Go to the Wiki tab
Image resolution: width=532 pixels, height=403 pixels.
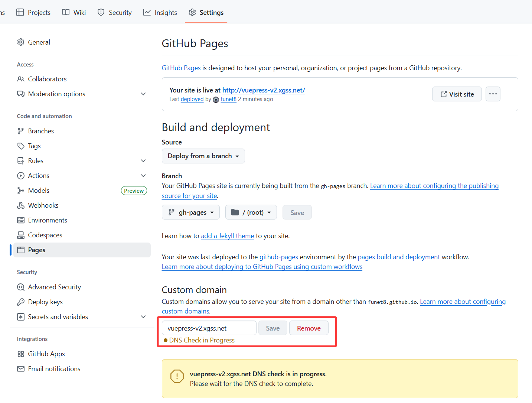point(74,13)
